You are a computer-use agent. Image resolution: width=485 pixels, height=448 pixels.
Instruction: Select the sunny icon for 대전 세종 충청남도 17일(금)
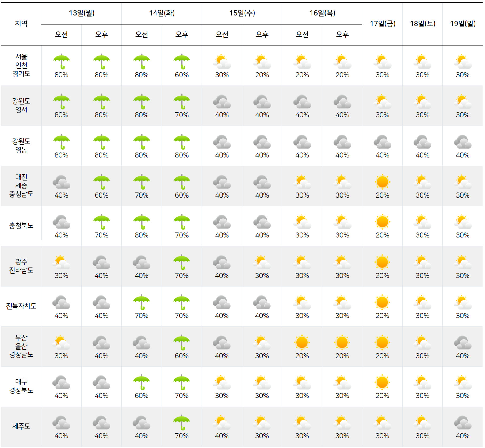click(382, 182)
